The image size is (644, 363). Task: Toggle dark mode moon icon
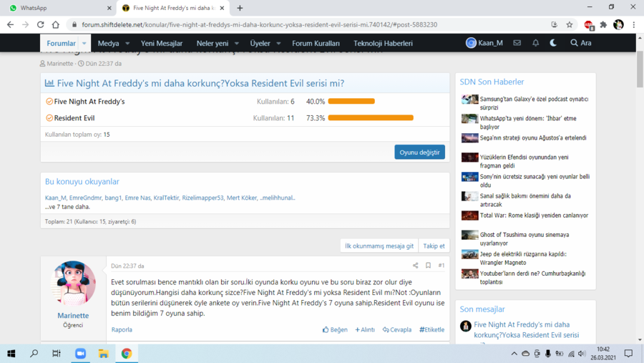pos(553,43)
